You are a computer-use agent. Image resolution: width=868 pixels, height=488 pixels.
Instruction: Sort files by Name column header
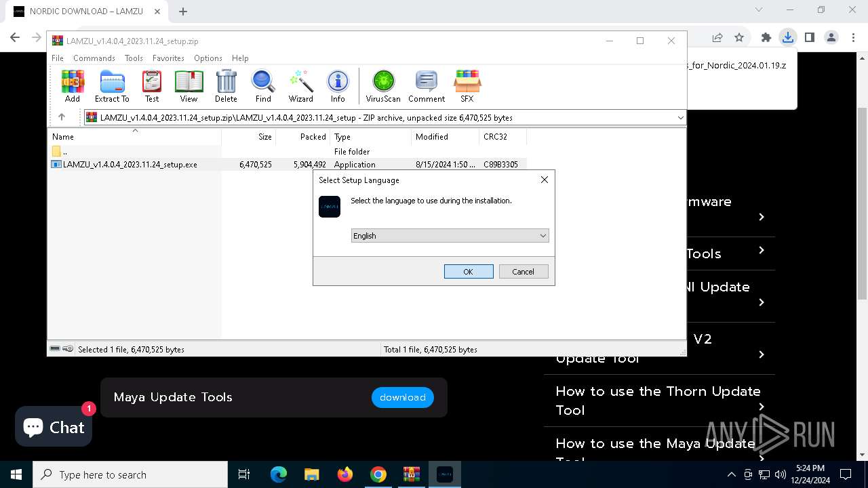coord(134,137)
